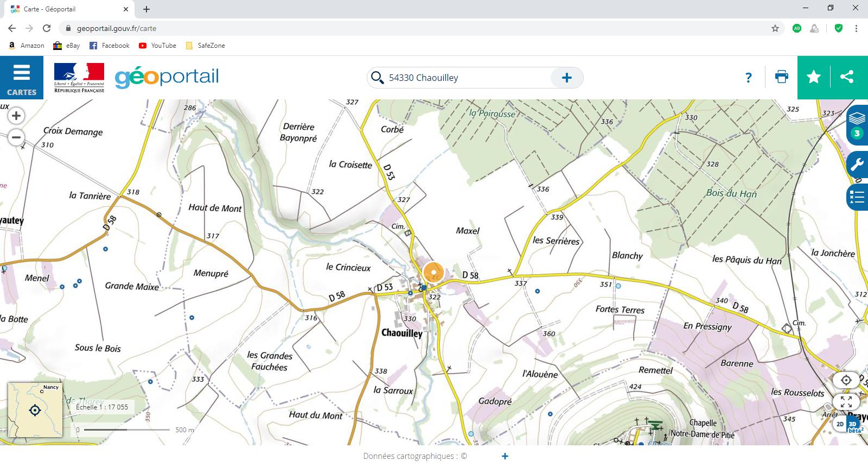Click the green AD extension icon
868x467 pixels.
coord(796,28)
